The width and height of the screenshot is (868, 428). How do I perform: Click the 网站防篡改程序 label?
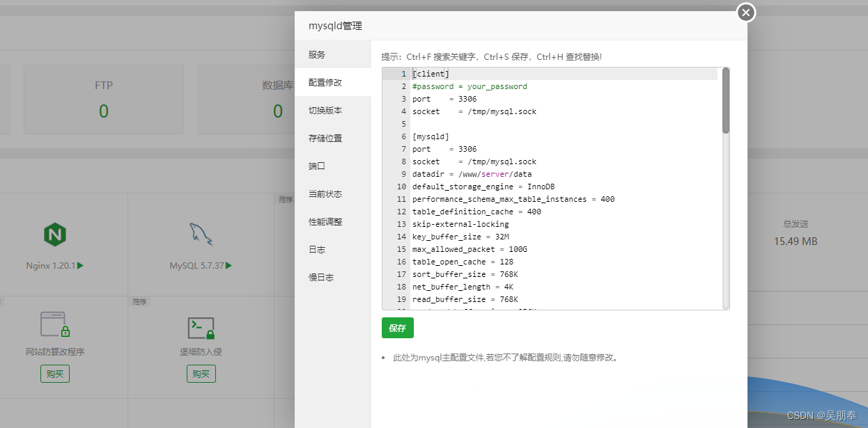pos(55,352)
